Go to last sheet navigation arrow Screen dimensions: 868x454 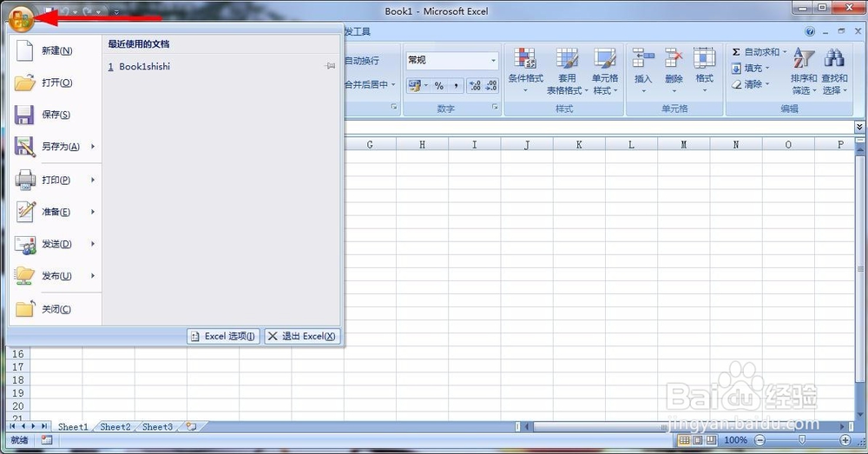(x=44, y=426)
